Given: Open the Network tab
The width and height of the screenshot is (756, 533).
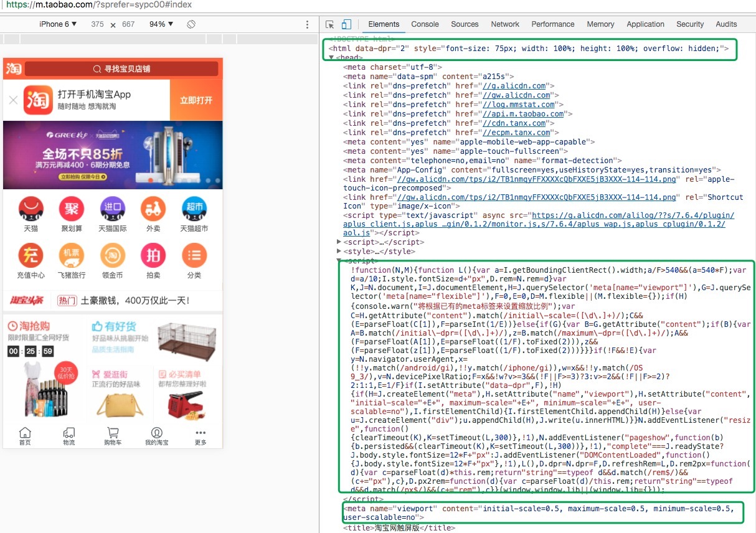Looking at the screenshot, I should (505, 24).
